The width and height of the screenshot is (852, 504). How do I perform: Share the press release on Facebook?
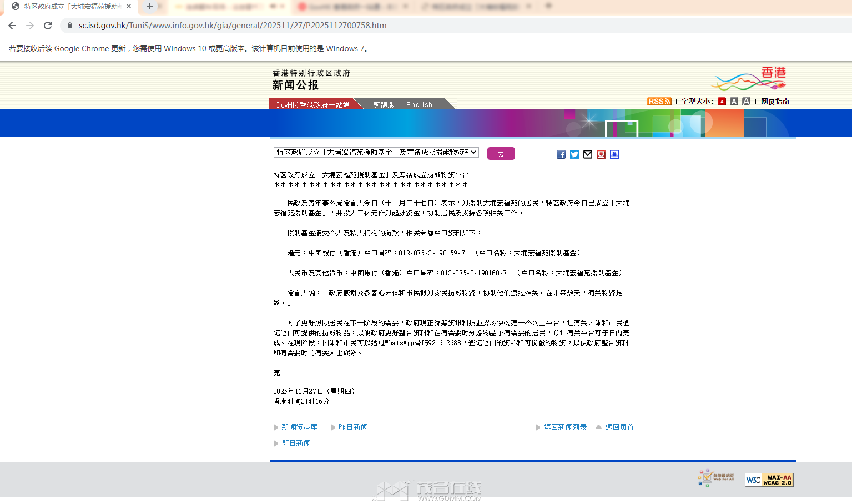click(561, 154)
